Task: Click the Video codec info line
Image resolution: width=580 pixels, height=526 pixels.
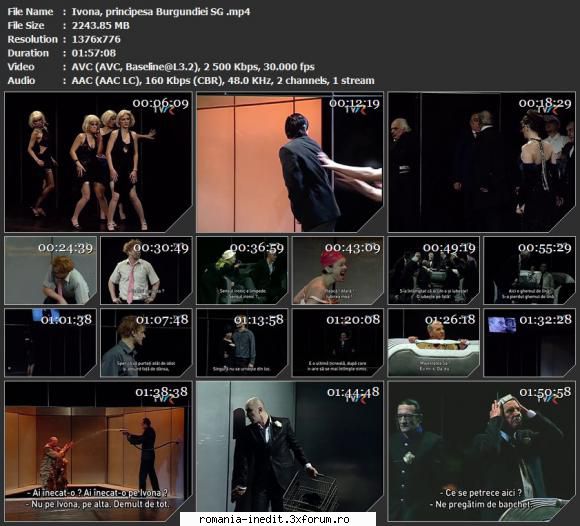Action: (x=193, y=67)
